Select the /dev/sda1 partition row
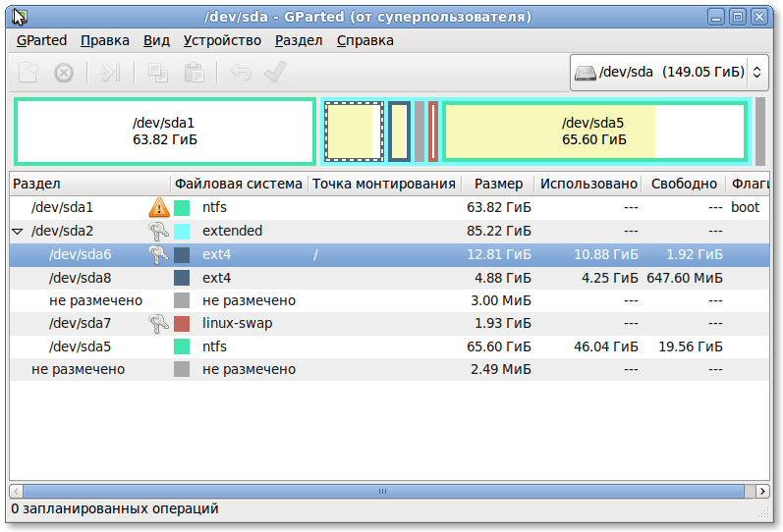This screenshot has height=532, width=783. (389, 208)
